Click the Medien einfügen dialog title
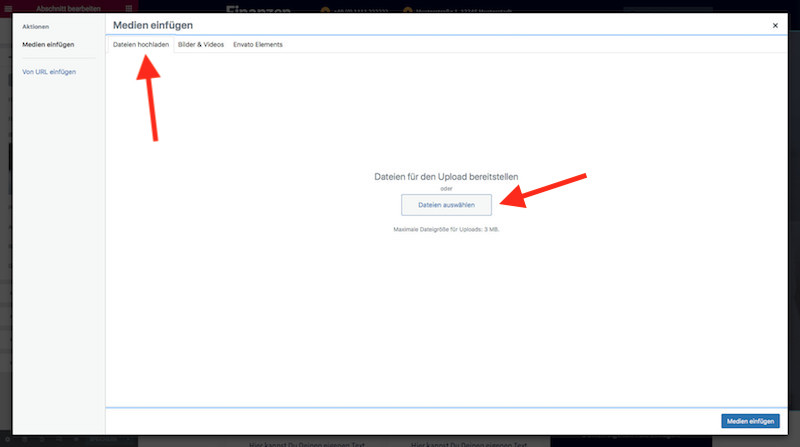 pyautogui.click(x=153, y=24)
